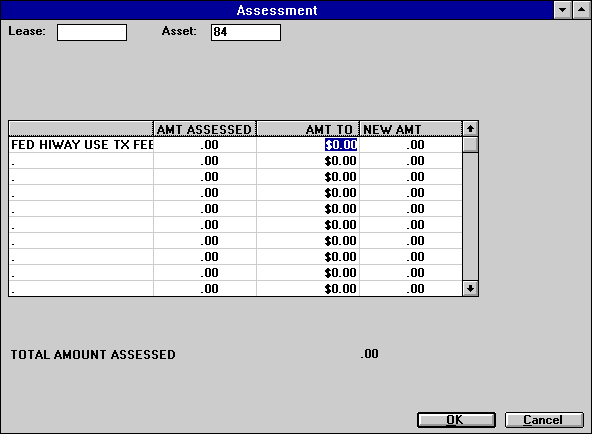Click the scrollbar up arrow in the grid
The height and width of the screenshot is (434, 592).
(470, 129)
